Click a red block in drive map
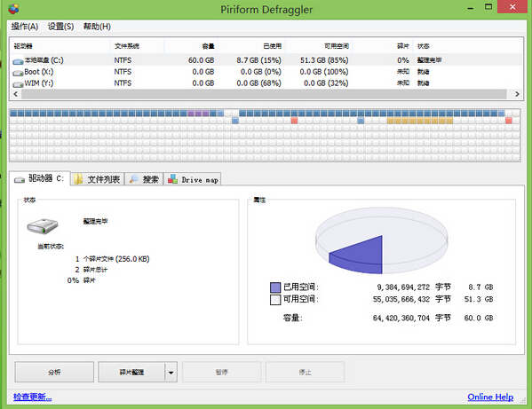This screenshot has height=409, width=532. pos(294,121)
